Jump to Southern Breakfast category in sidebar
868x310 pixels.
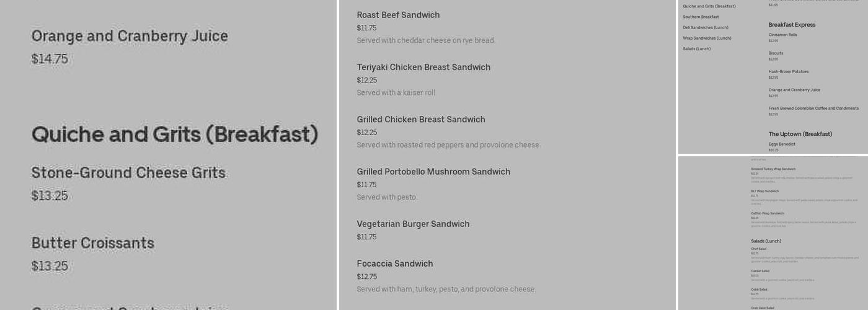pyautogui.click(x=701, y=17)
